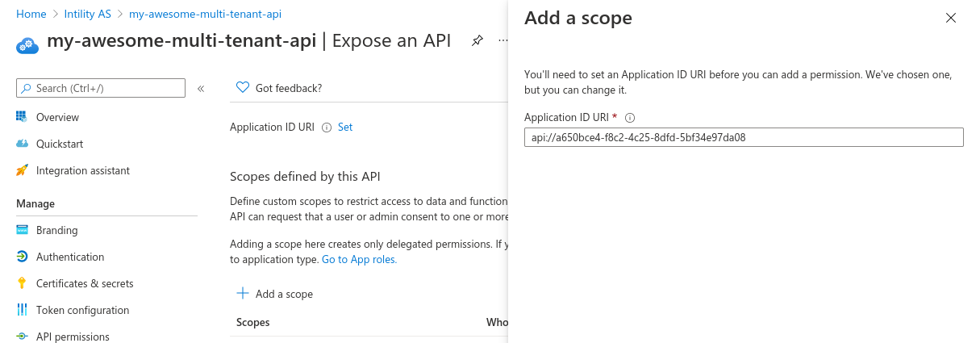The image size is (980, 343).
Task: Open the my-awesome-multi-tenant-api breadcrumb link
Action: (x=205, y=14)
